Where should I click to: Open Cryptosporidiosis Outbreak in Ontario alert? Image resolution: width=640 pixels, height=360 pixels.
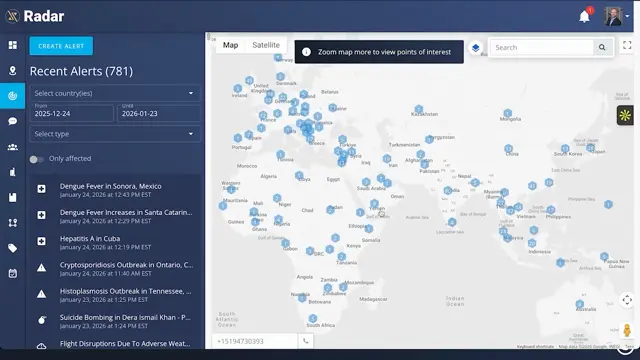pos(116,269)
